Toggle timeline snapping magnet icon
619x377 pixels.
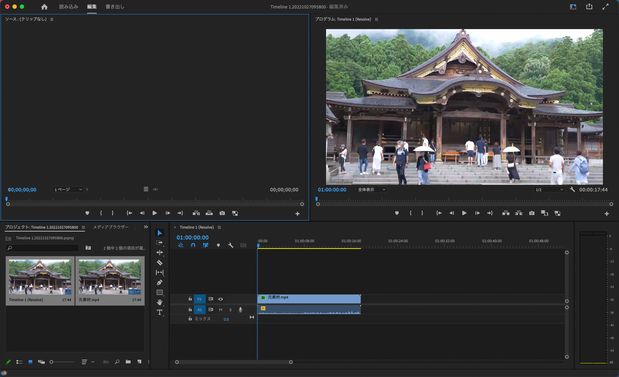click(193, 245)
